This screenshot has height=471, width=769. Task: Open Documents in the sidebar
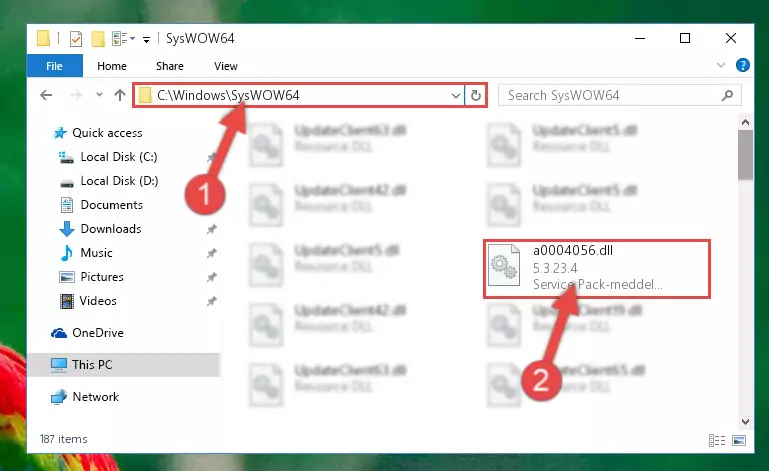(x=111, y=205)
